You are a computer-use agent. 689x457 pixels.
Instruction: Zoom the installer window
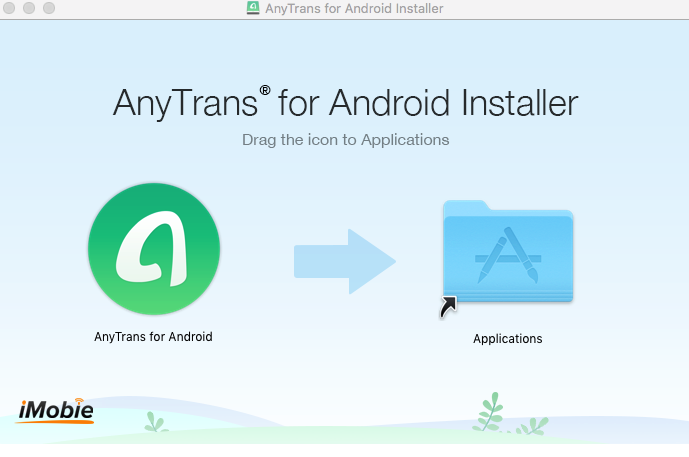point(49,7)
